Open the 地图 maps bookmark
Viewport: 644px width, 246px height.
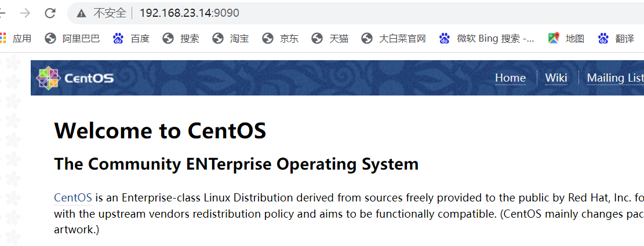coord(566,39)
